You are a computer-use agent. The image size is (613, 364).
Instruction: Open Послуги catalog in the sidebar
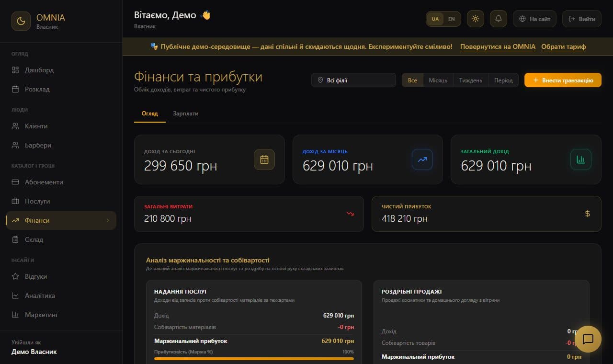click(x=61, y=201)
